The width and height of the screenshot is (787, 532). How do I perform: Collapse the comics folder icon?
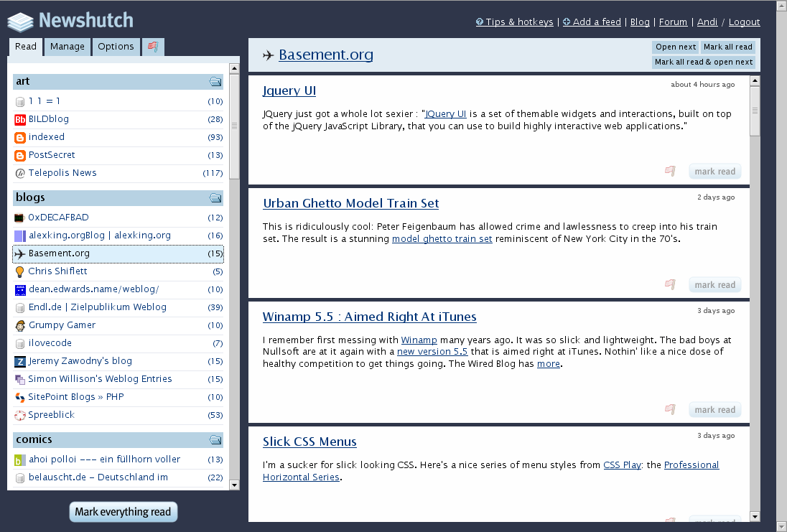(215, 439)
